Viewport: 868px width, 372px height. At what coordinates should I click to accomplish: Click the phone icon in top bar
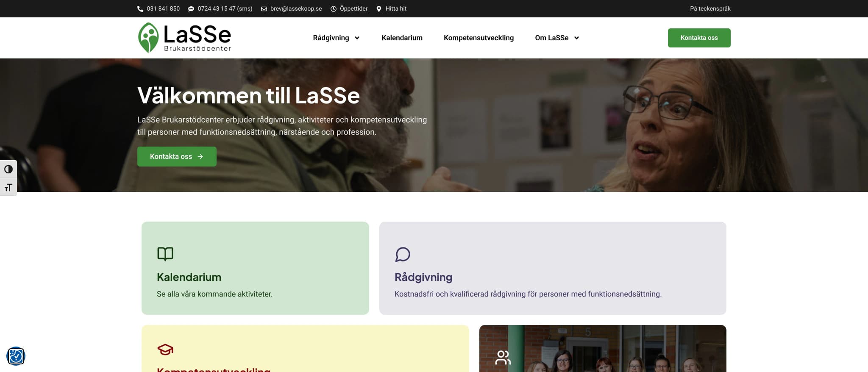(140, 9)
